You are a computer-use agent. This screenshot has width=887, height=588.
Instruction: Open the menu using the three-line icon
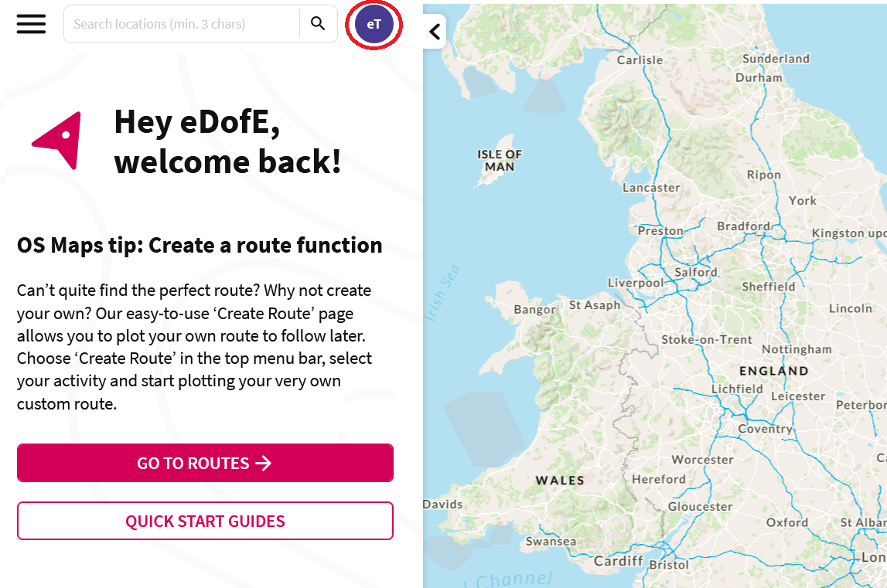coord(31,23)
